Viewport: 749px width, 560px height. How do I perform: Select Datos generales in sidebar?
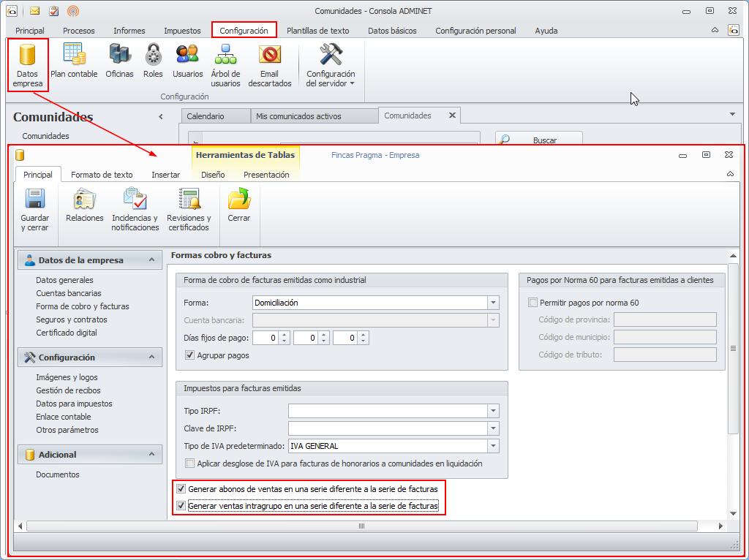[x=64, y=280]
